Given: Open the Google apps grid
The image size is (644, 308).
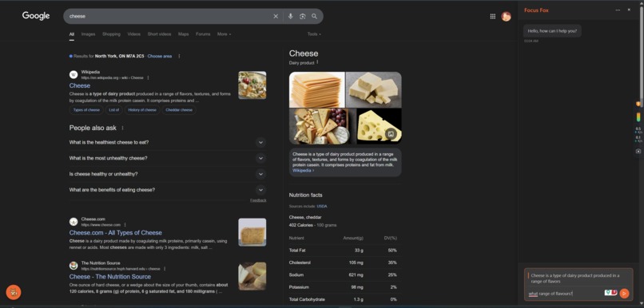Looking at the screenshot, I should pyautogui.click(x=492, y=17).
